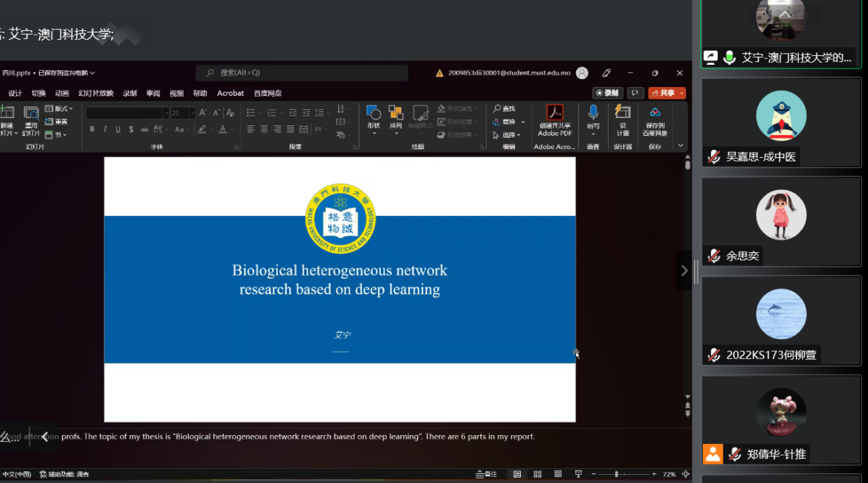This screenshot has height=483, width=868.
Task: Start Slide Show from status bar
Action: click(x=578, y=474)
